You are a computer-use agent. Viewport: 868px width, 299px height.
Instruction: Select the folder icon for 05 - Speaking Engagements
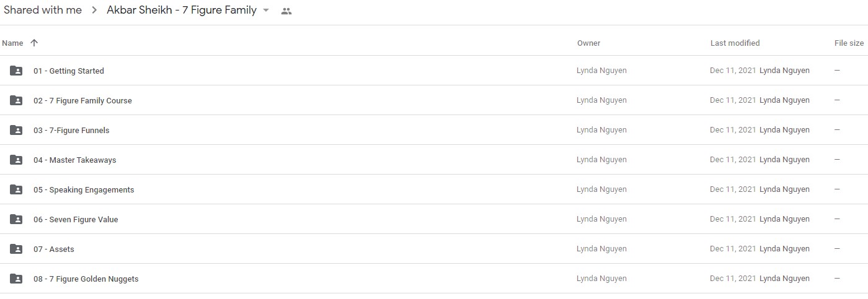tap(16, 189)
